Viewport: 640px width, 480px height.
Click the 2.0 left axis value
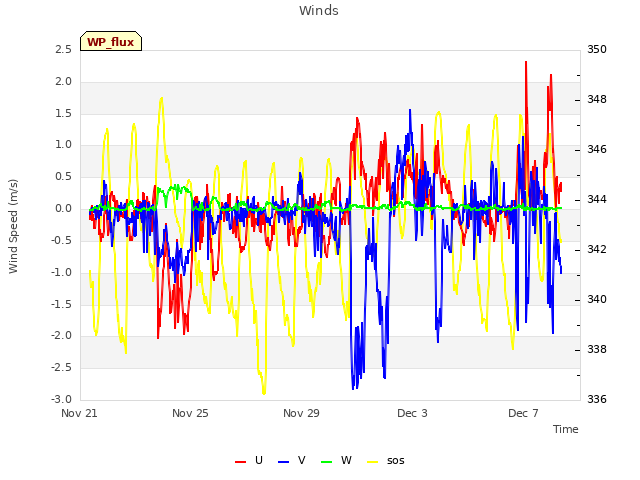63,81
